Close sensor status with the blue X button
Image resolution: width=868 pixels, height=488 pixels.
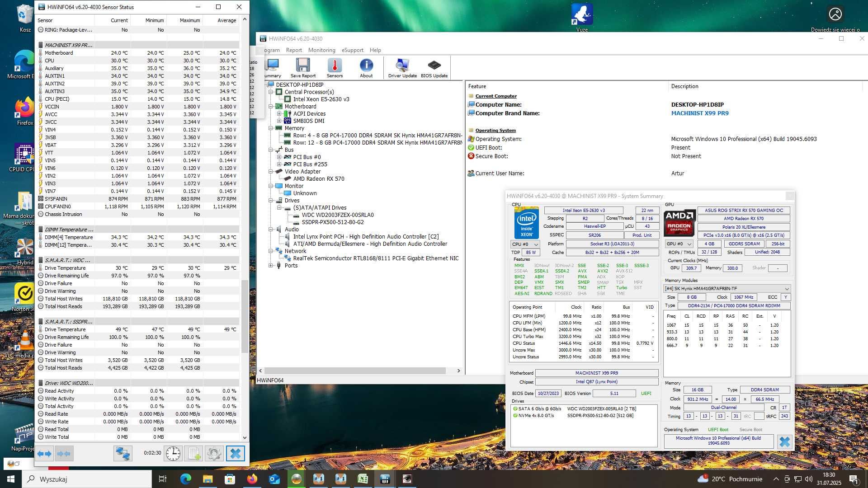pos(235,453)
